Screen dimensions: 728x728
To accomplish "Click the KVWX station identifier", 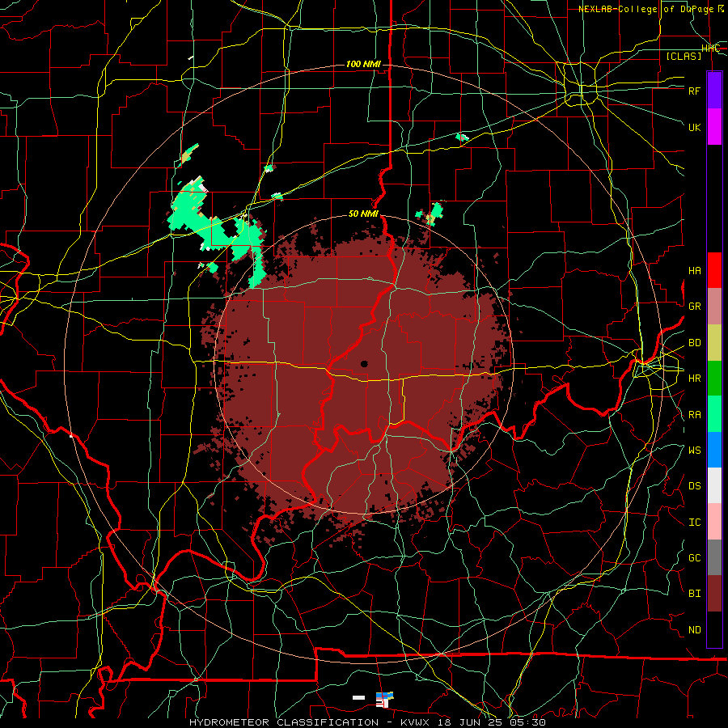I will (415, 722).
